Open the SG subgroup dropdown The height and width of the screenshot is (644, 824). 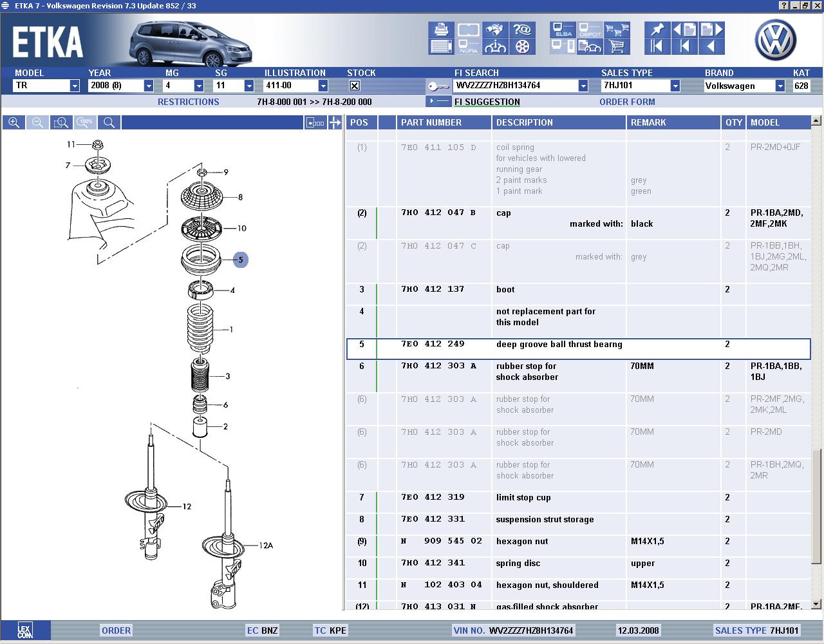click(249, 86)
